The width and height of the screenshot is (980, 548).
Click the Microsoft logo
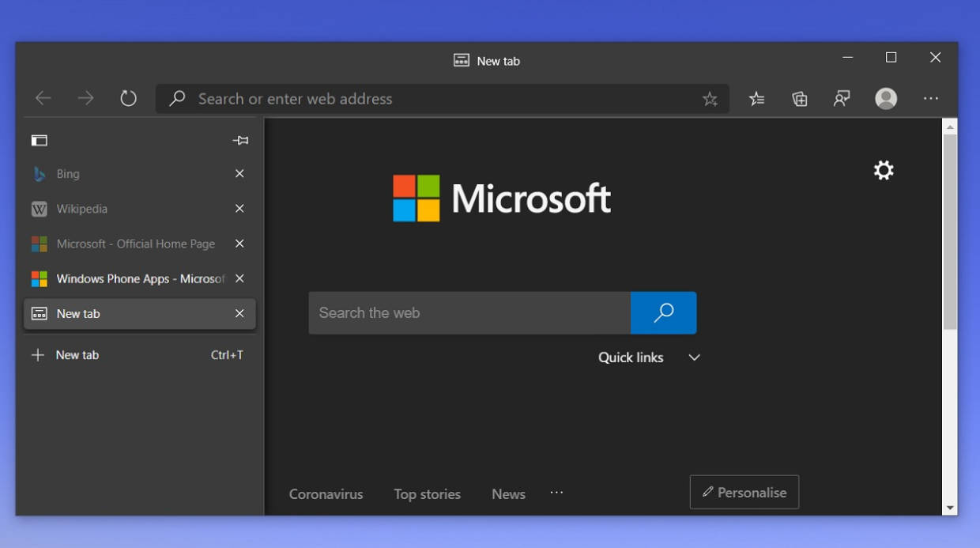pos(502,198)
